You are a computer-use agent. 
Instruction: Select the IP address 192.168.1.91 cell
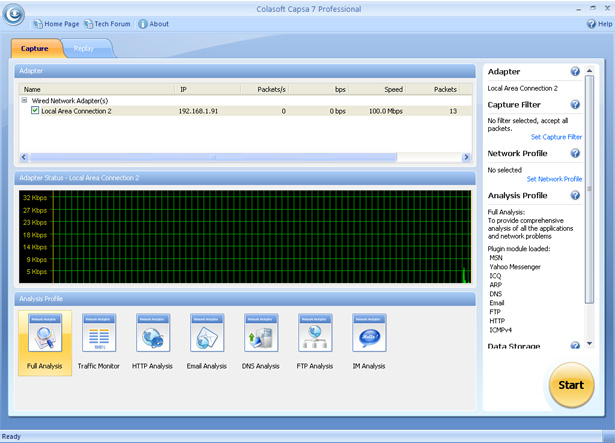[x=198, y=111]
